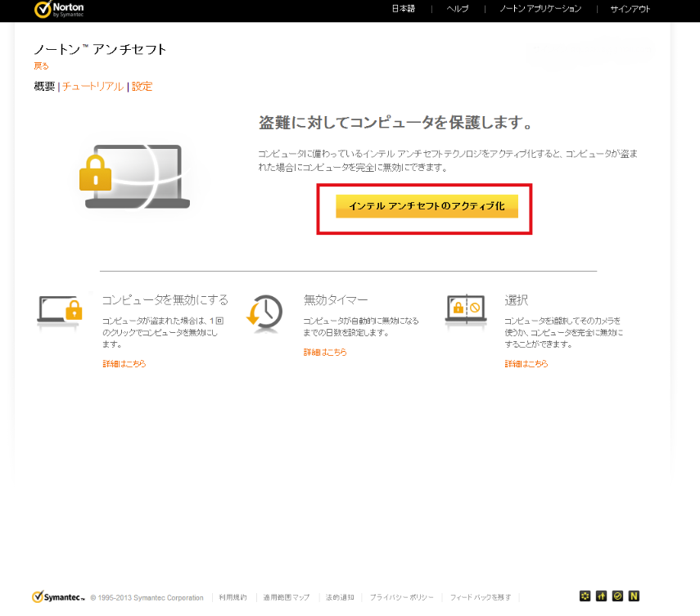Click サインアウト to sign out

coord(630,8)
